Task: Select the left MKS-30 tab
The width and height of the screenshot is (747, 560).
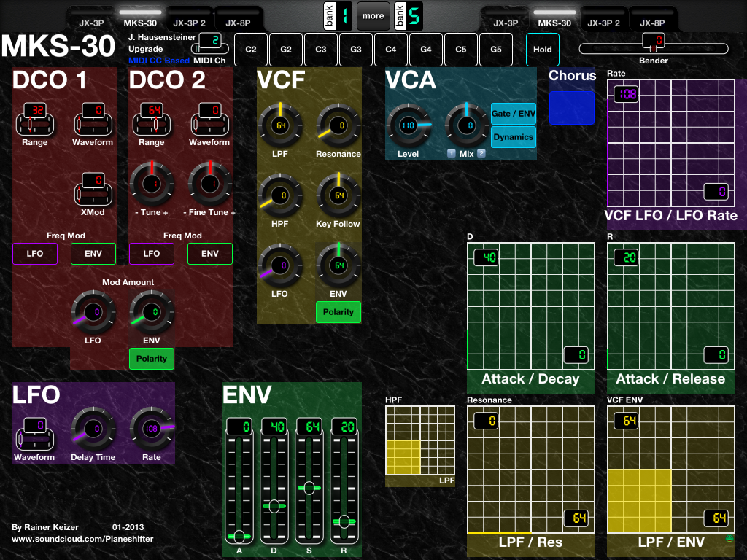Action: [x=140, y=19]
